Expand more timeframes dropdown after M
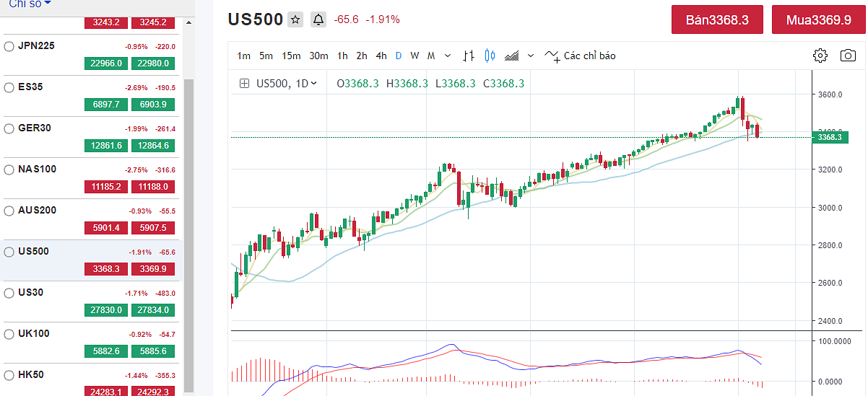The width and height of the screenshot is (868, 396). [448, 56]
